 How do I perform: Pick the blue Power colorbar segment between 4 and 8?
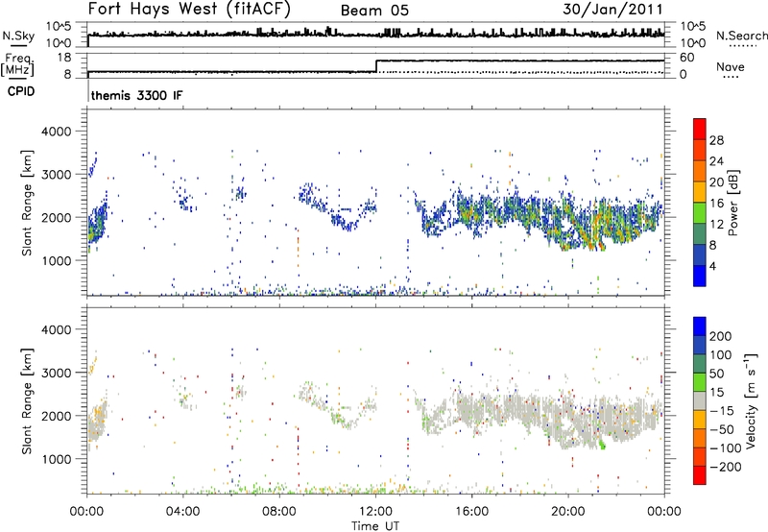pyautogui.click(x=700, y=254)
